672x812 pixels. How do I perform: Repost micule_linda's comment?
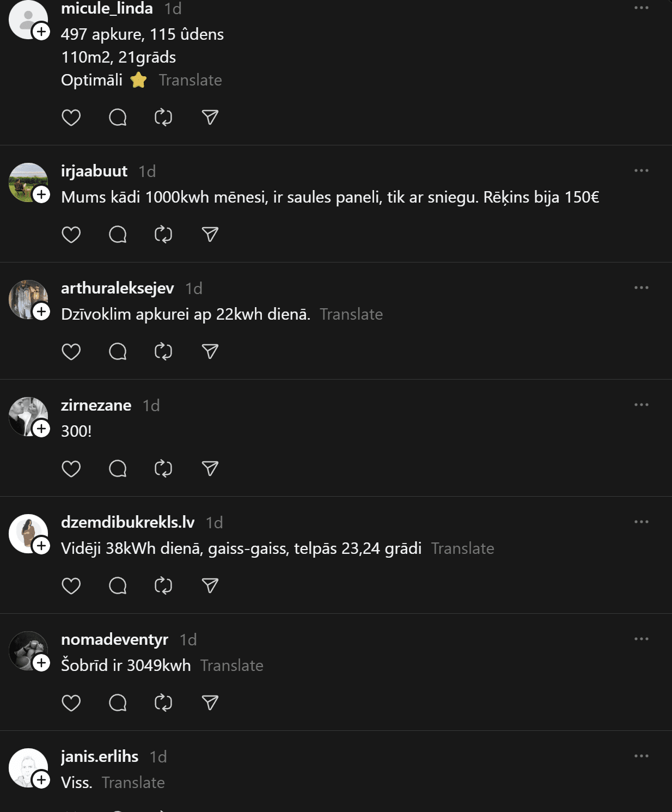163,118
